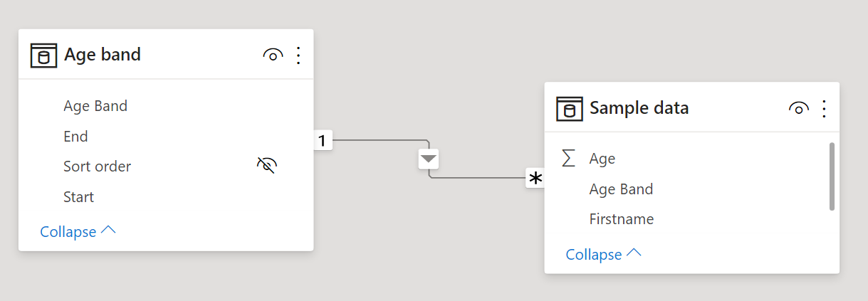Click the Sample data fields scrollbar
Image resolution: width=868 pixels, height=301 pixels.
pos(831,176)
